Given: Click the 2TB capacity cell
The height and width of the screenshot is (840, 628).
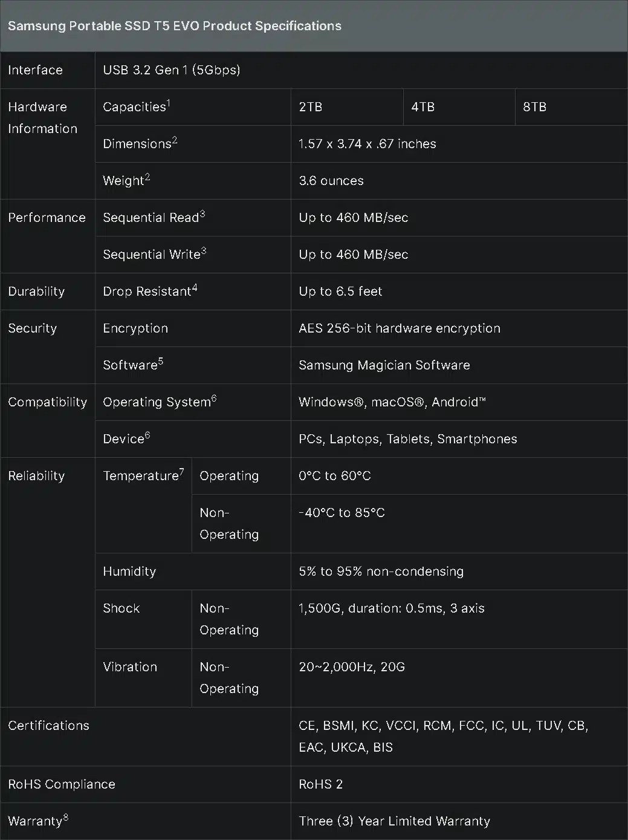Looking at the screenshot, I should 347,107.
